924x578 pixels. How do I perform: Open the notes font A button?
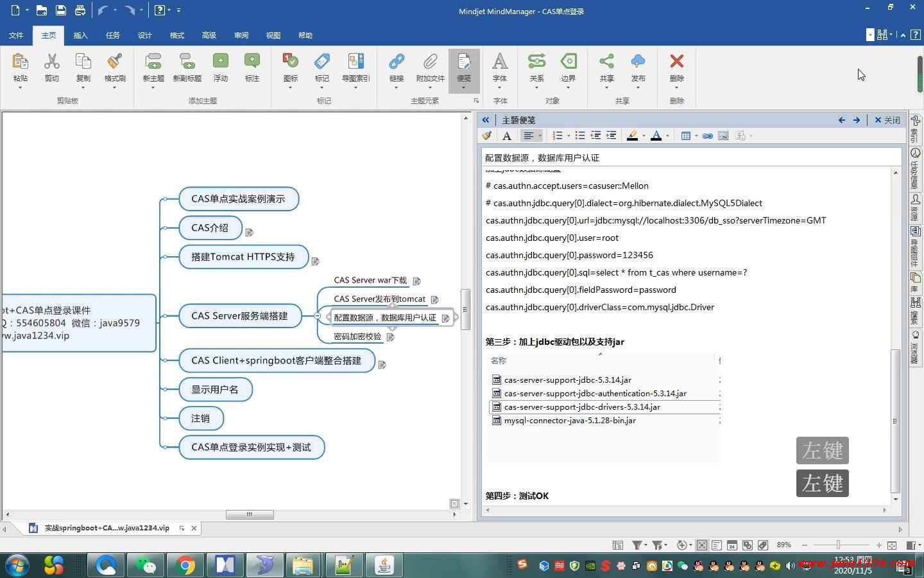point(507,136)
